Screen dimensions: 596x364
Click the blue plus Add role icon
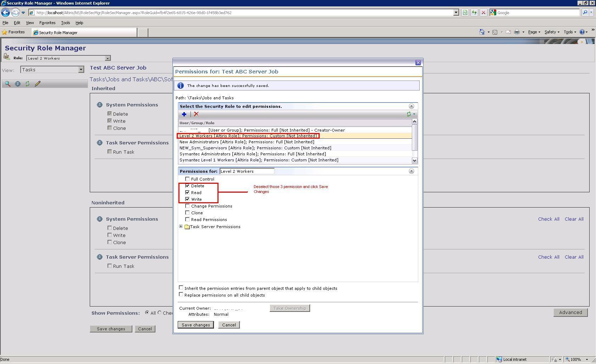tap(184, 114)
